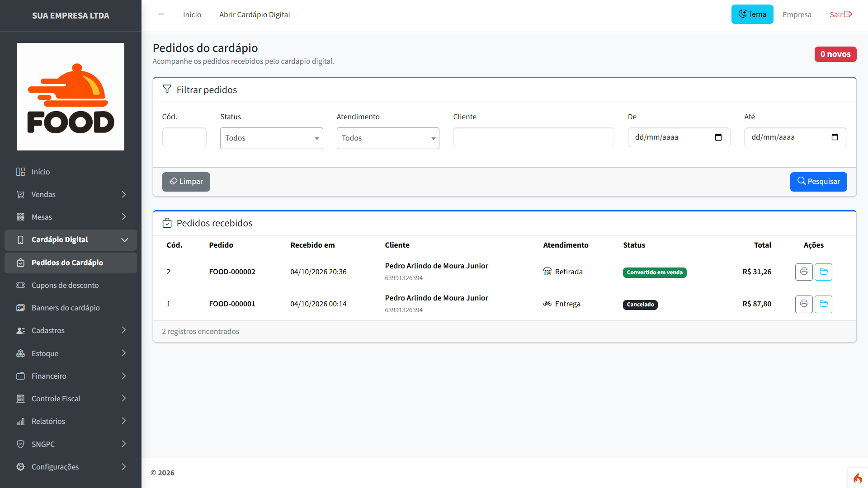Open Inicio link in top navigation

[192, 15]
